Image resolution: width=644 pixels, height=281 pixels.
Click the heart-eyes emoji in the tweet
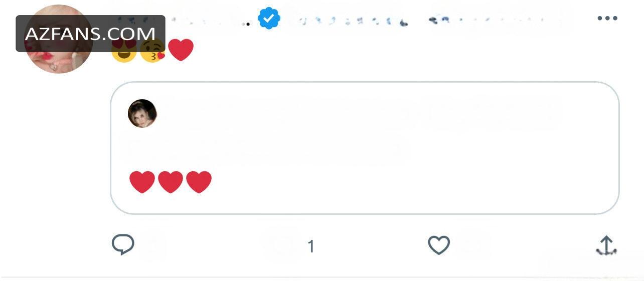point(124,50)
